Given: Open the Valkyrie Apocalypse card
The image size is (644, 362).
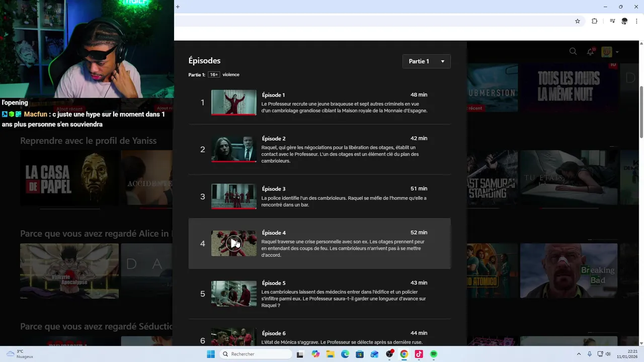Looking at the screenshot, I should [x=69, y=271].
